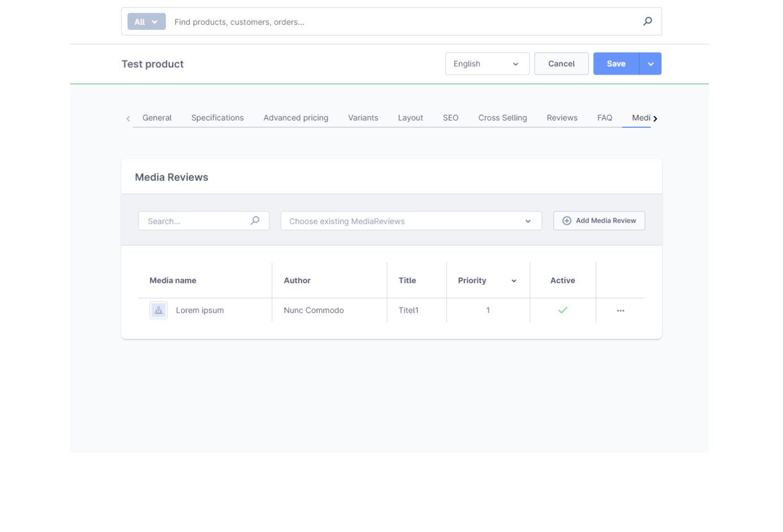Click the Lorem ipsum media name
This screenshot has width=783, height=532.
click(x=200, y=310)
